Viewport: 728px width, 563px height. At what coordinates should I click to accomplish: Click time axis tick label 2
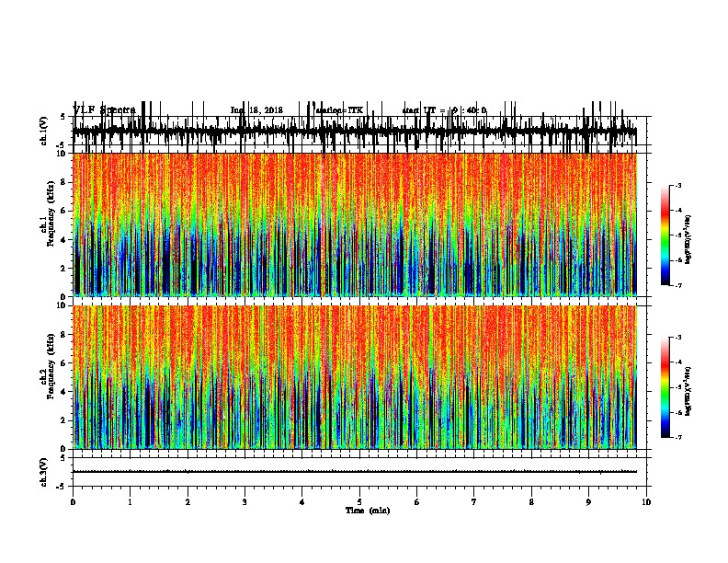coord(188,502)
